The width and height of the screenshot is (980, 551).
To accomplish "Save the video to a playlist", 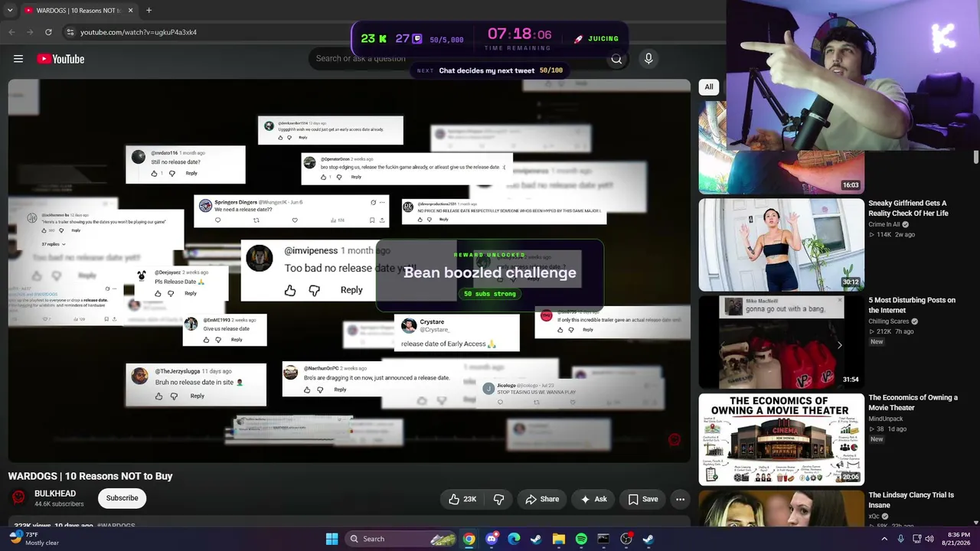I will pyautogui.click(x=642, y=499).
